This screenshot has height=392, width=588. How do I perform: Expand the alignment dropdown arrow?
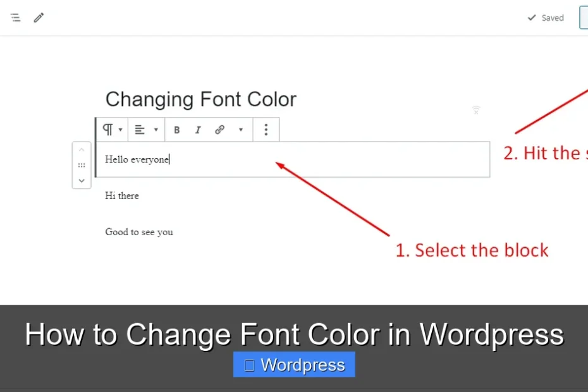pos(156,130)
